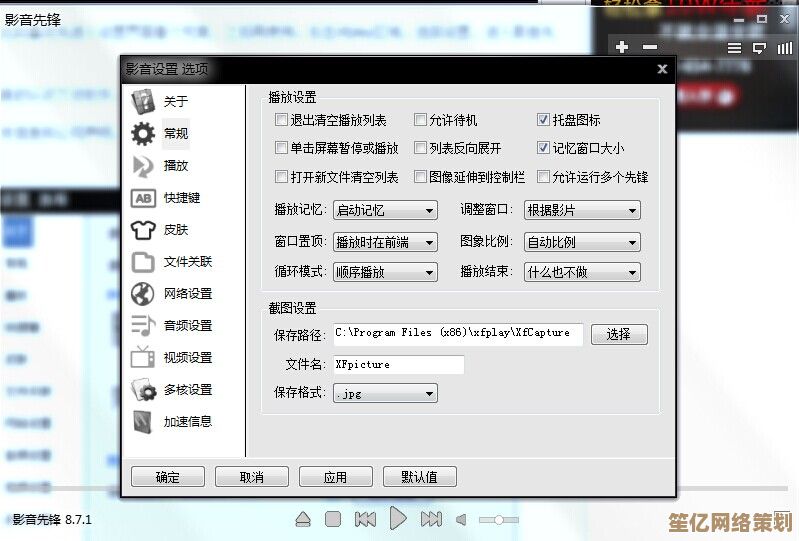Image resolution: width=799 pixels, height=541 pixels.
Task: Skip to the next track
Action: click(x=431, y=519)
